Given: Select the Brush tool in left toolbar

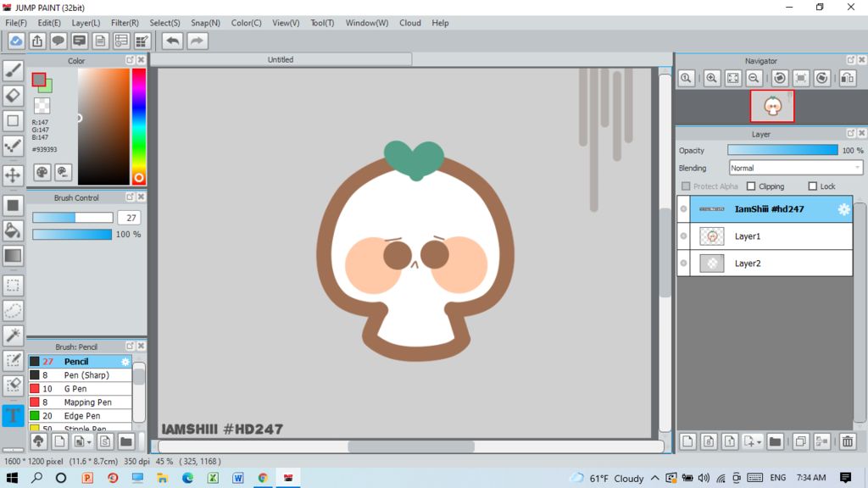Looking at the screenshot, I should pyautogui.click(x=13, y=70).
